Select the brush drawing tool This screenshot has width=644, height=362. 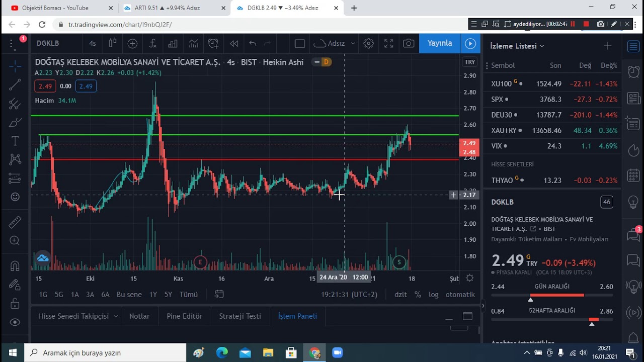coord(15,122)
